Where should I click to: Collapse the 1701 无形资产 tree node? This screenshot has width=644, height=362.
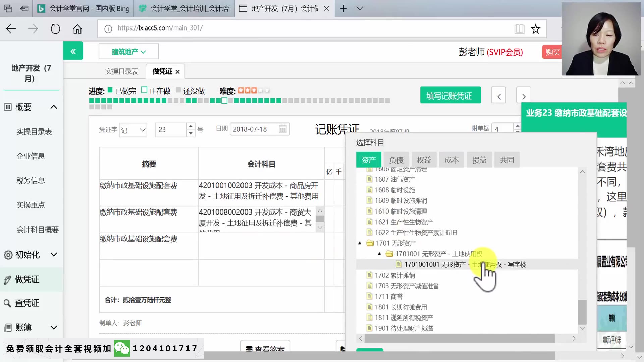click(x=360, y=243)
